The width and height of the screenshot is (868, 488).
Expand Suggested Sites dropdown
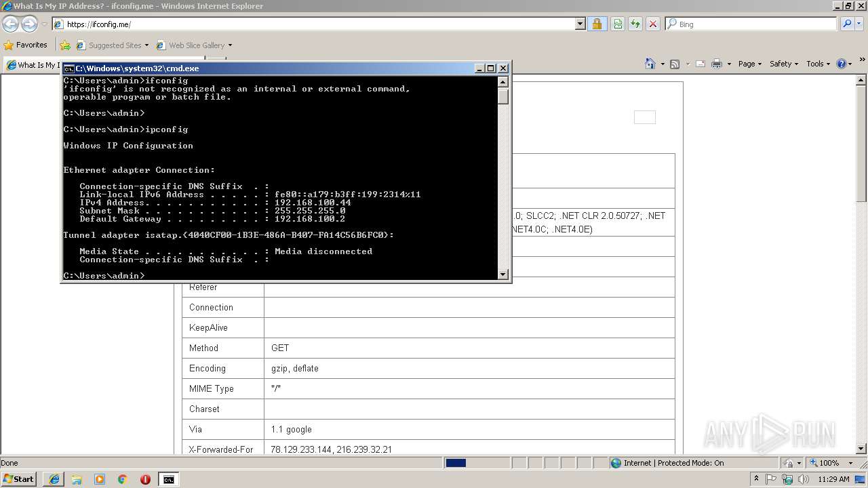point(146,45)
